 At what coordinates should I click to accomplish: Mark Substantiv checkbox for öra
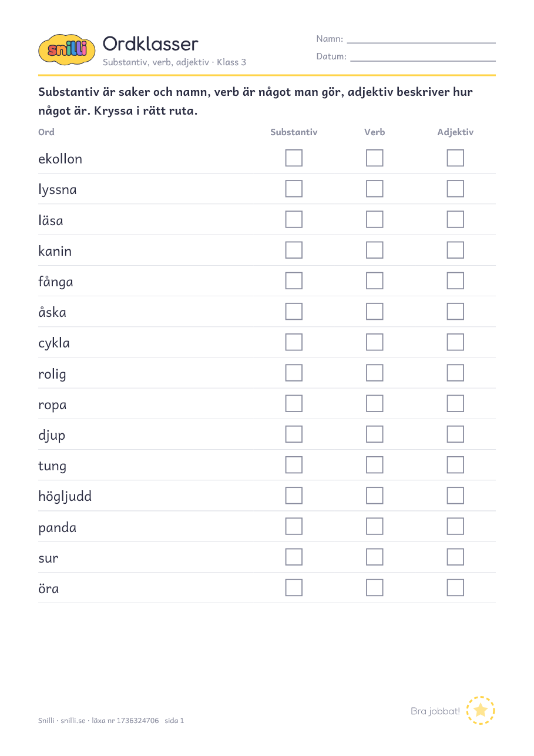tap(294, 587)
